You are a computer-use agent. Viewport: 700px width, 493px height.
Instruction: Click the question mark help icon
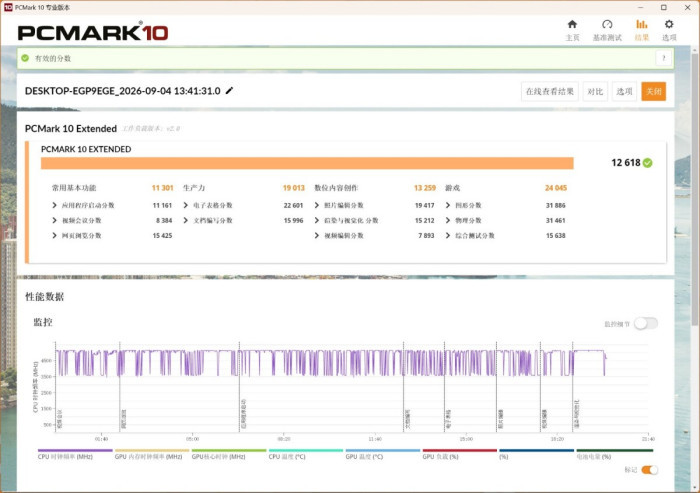pyautogui.click(x=663, y=58)
